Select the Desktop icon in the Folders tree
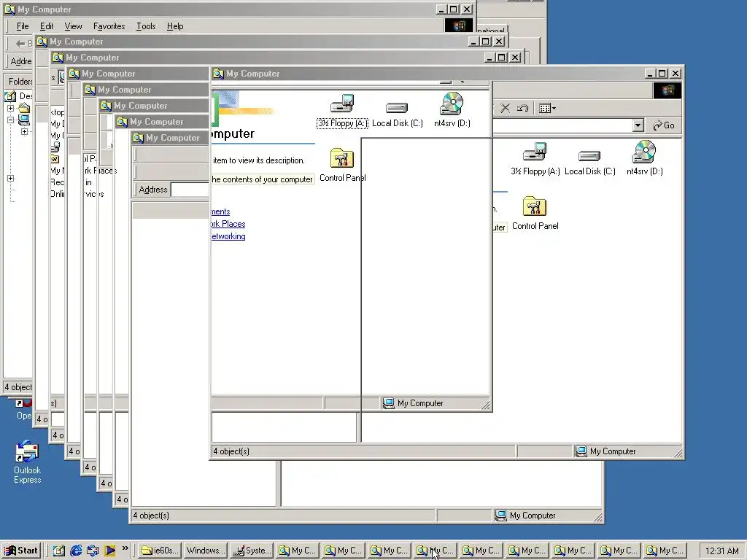 pyautogui.click(x=10, y=96)
